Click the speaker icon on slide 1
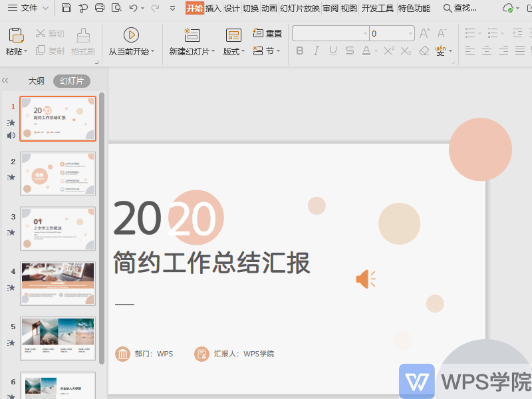Viewport: 532px width, 399px height. pyautogui.click(x=11, y=135)
